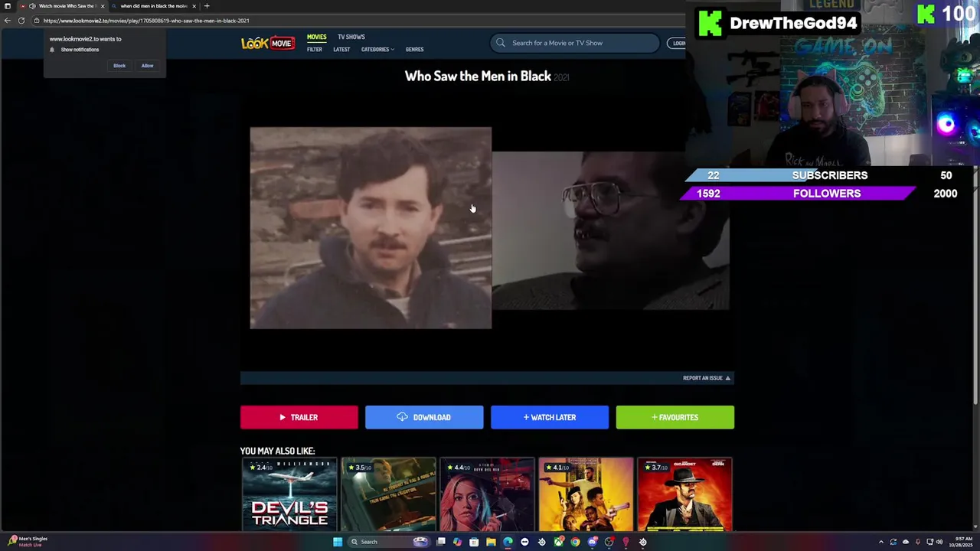
Task: Click the search magnifier icon in LookMovie
Action: tap(501, 43)
